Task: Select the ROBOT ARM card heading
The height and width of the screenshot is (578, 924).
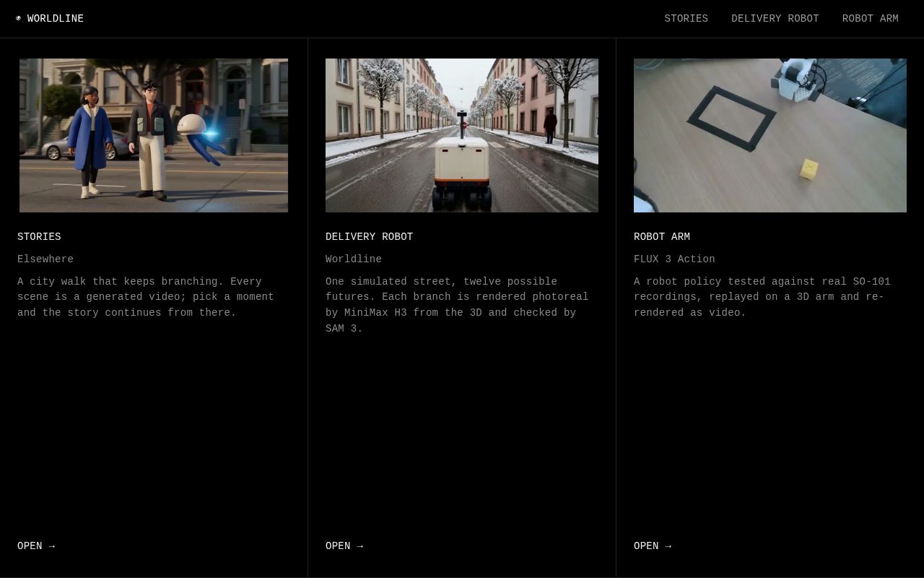Action: pos(662,237)
